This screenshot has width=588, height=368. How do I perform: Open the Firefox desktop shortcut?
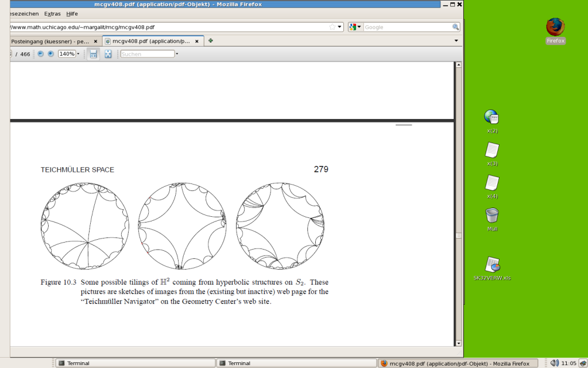coord(555,28)
